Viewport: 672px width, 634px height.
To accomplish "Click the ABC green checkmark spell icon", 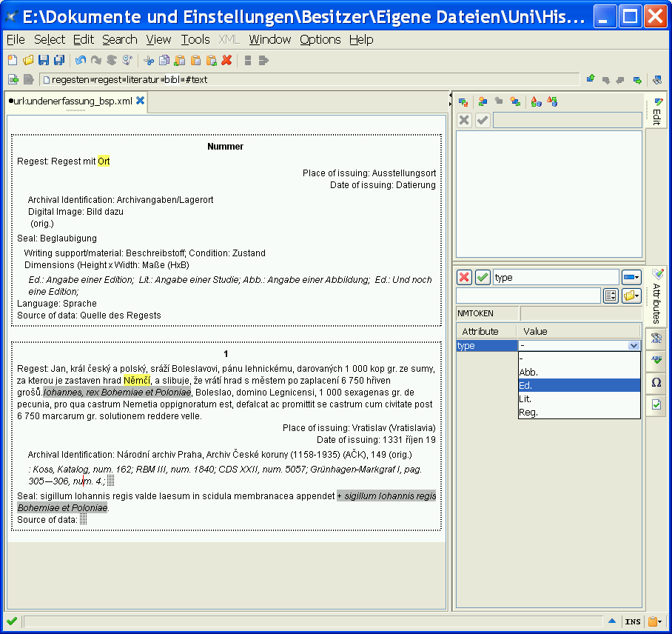I will click(x=656, y=359).
